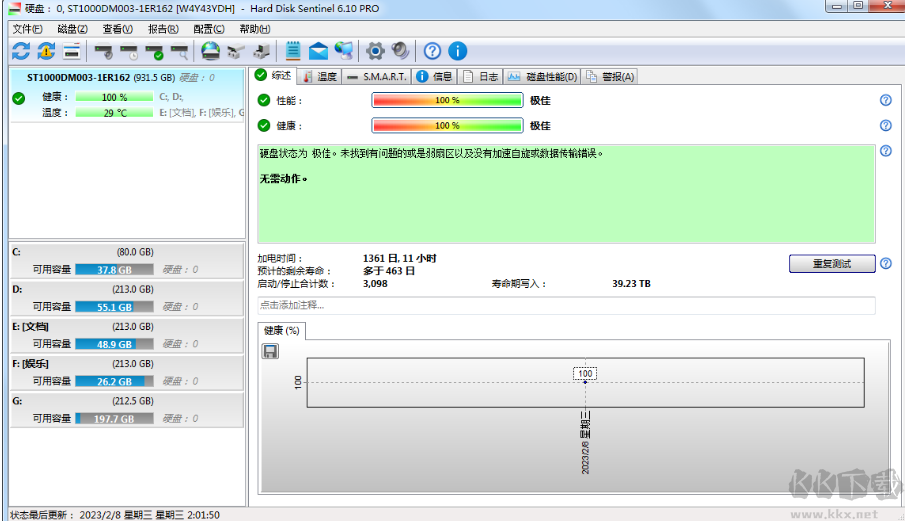Viewport: 905px width, 521px height.
Task: Switch to the 警报(A) alerts tab
Action: (610, 77)
